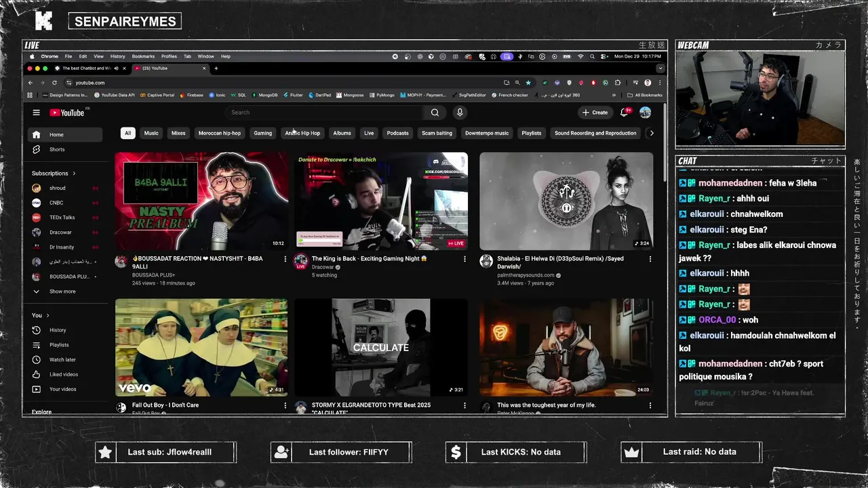Click the youtube.com address bar
The height and width of the screenshot is (488, 868).
[285, 83]
